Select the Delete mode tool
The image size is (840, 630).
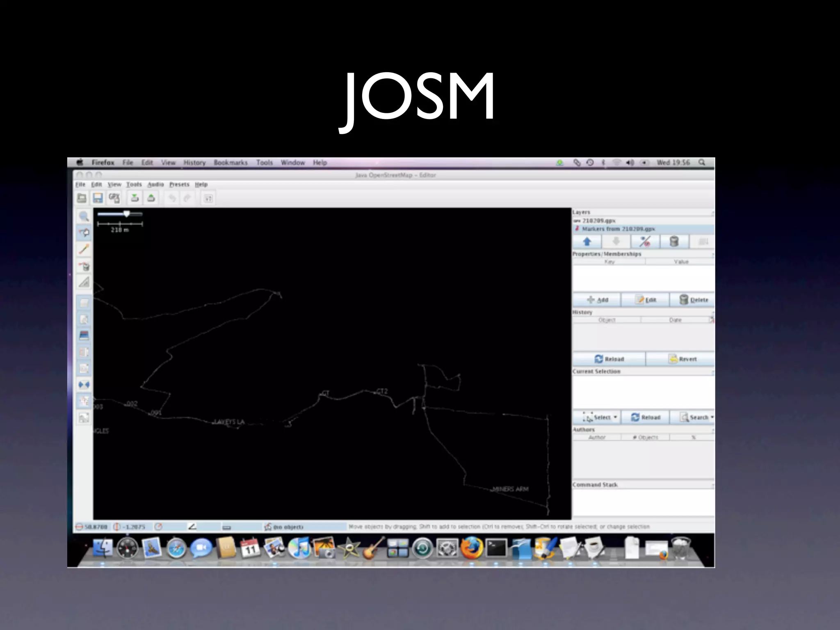[84, 266]
